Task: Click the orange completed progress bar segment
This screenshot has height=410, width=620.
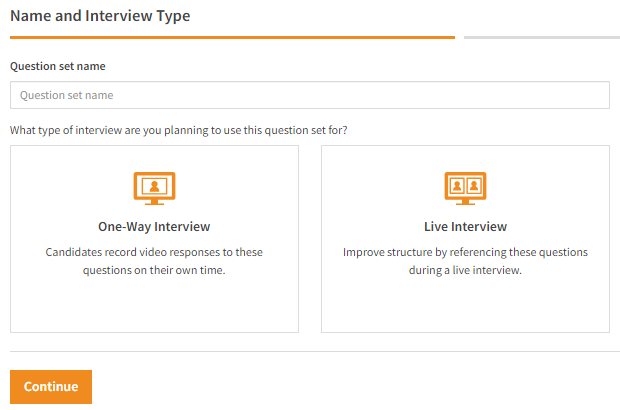Action: point(232,37)
